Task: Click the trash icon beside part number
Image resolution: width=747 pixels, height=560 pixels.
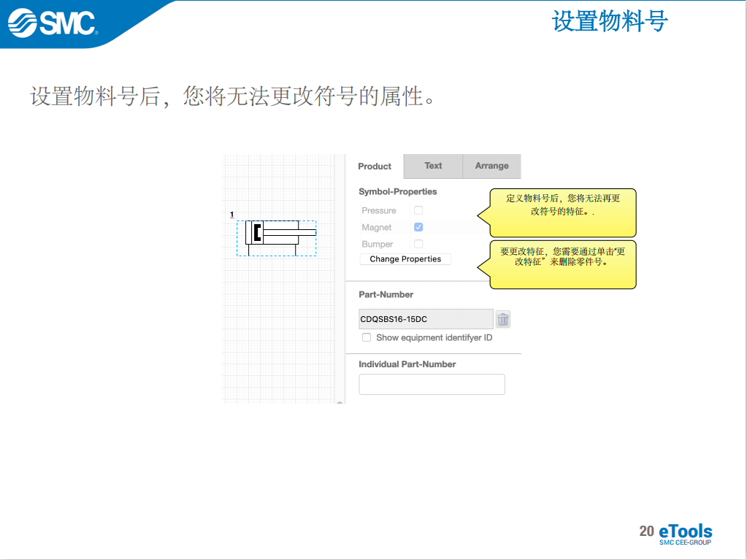Action: point(503,319)
